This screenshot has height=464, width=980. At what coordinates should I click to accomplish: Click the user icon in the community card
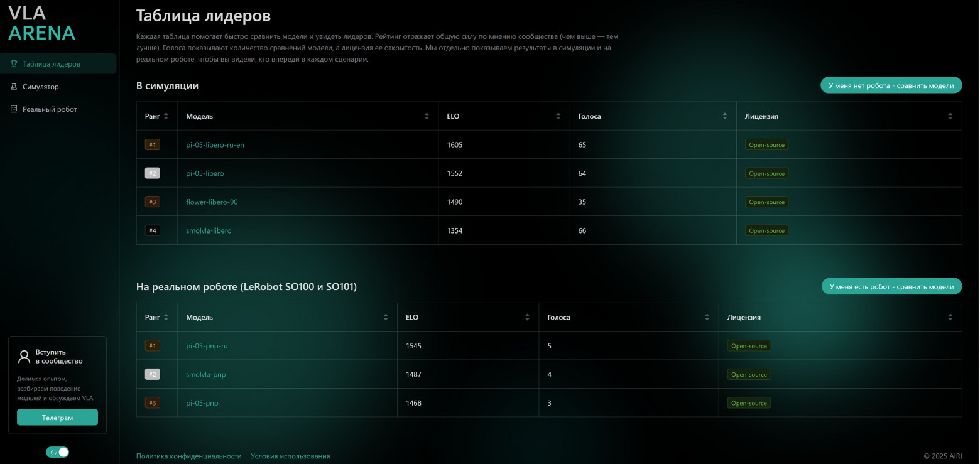24,357
